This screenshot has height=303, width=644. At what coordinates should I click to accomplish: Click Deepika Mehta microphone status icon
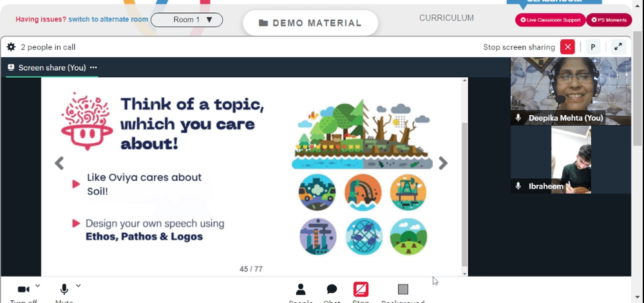518,118
